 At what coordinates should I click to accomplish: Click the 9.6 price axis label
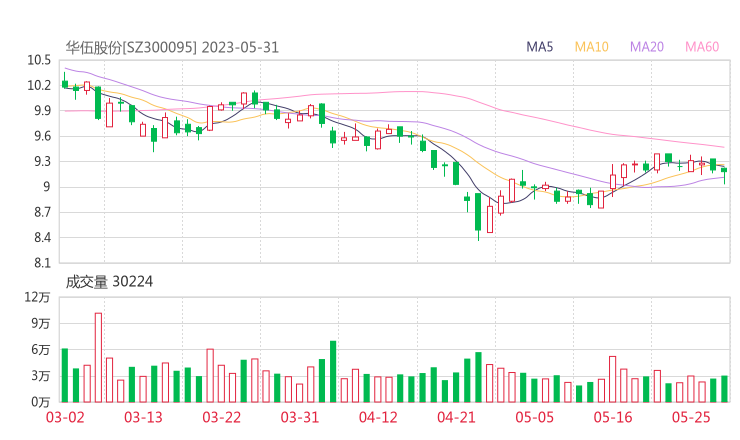pyautogui.click(x=42, y=136)
